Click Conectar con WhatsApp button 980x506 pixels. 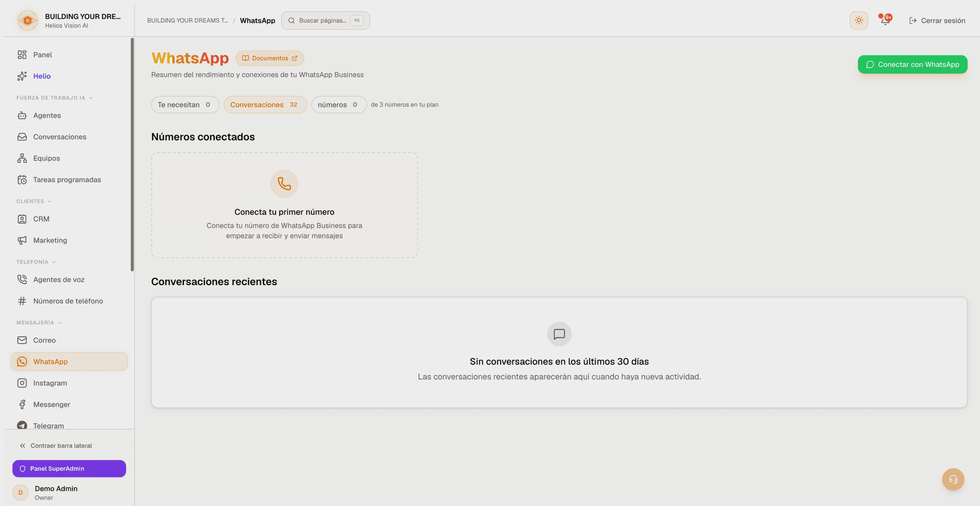click(x=913, y=64)
